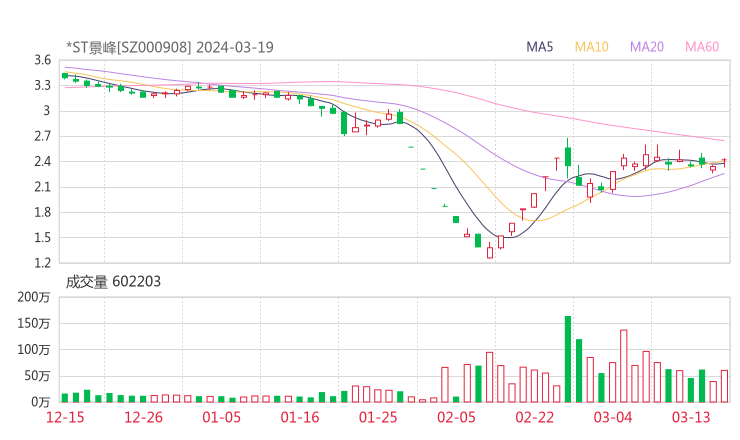Toggle the MA10 legend label
740x440 pixels.
coord(591,47)
